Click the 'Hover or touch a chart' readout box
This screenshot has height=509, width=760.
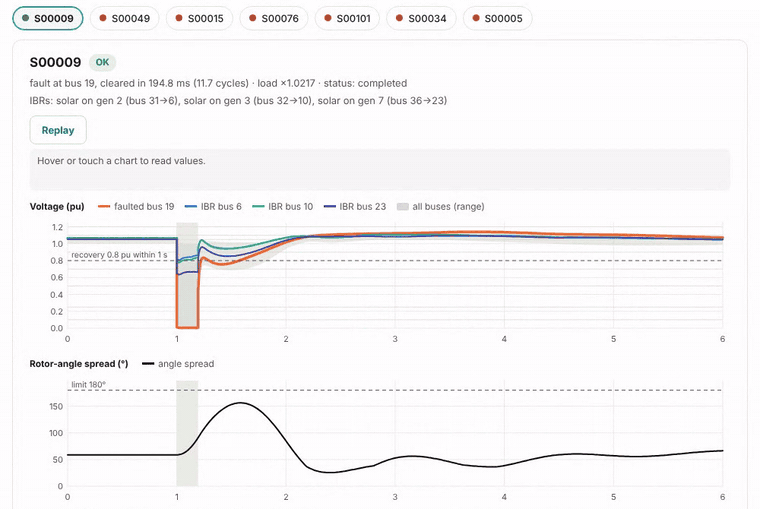(x=380, y=169)
